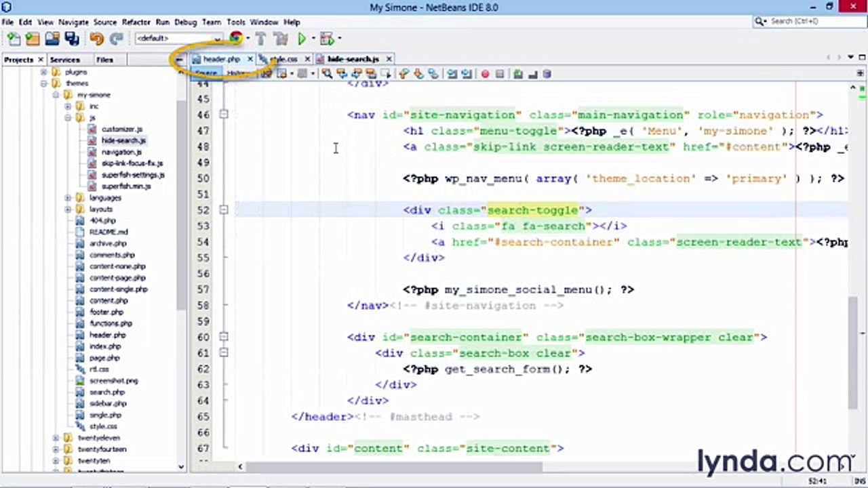
Task: Click the Next Bookmark icon
Action: point(418,74)
